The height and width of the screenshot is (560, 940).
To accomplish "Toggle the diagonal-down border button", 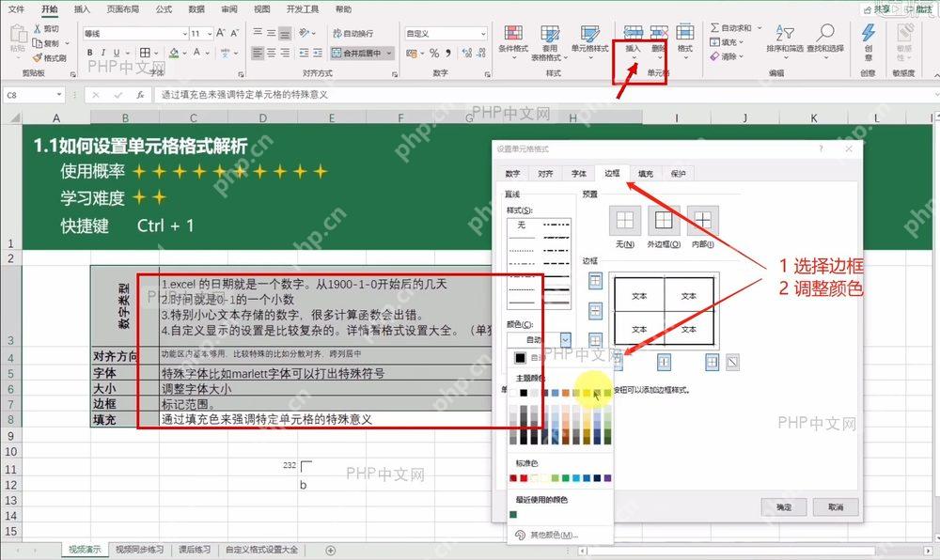I will pyautogui.click(x=732, y=362).
